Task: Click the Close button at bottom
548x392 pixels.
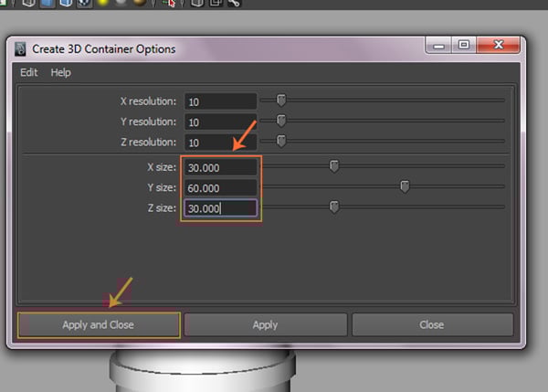Action: pos(432,325)
